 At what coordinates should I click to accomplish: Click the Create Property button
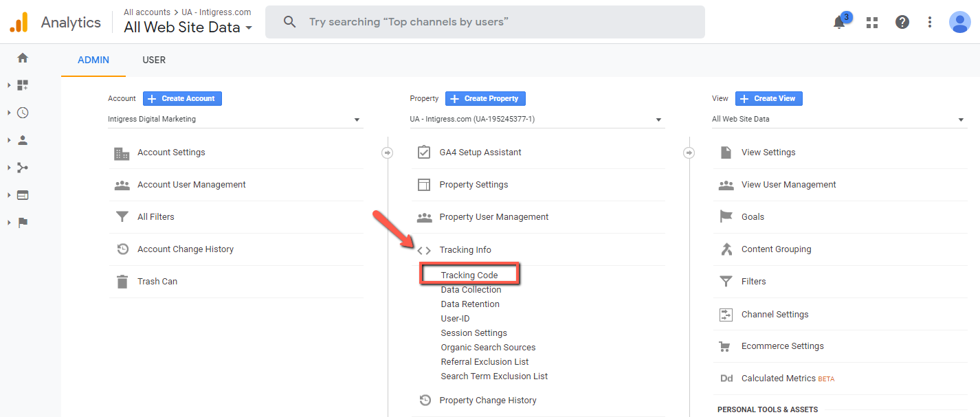(x=485, y=98)
